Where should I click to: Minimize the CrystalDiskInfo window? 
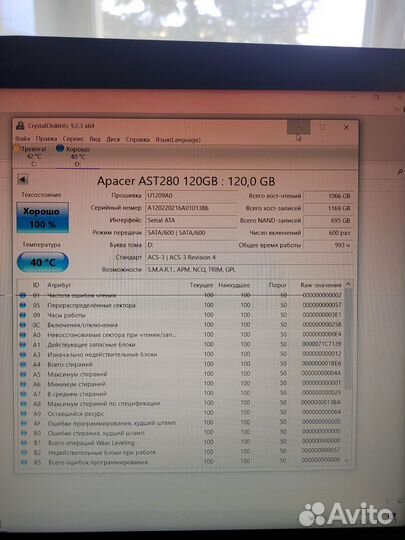click(299, 127)
